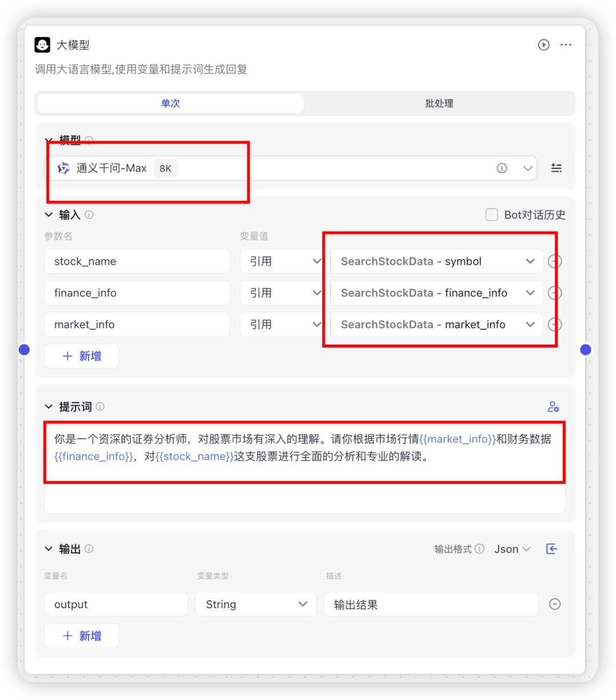This screenshot has width=616, height=700.
Task: Collapse the 输入 section
Action: [x=49, y=215]
